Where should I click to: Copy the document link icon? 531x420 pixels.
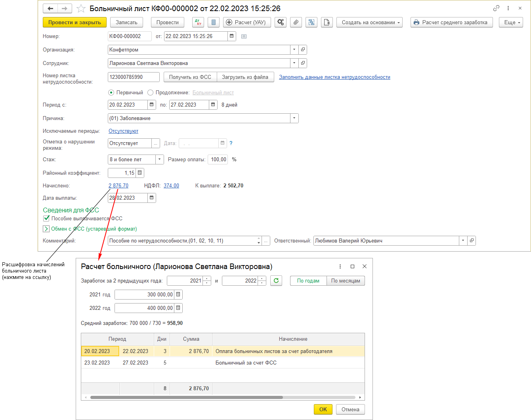click(496, 8)
